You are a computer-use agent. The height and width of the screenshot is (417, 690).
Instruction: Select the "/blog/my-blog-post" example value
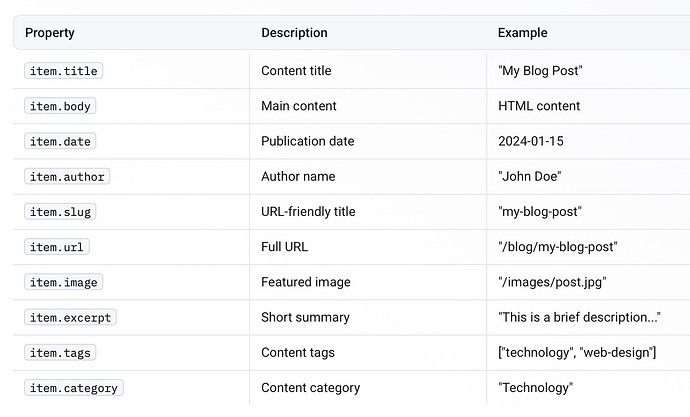(557, 247)
